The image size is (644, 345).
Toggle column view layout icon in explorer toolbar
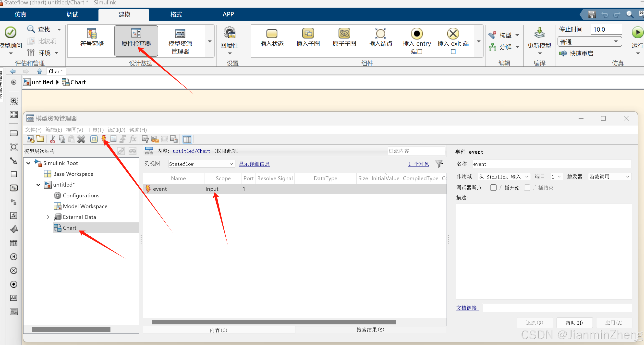187,139
